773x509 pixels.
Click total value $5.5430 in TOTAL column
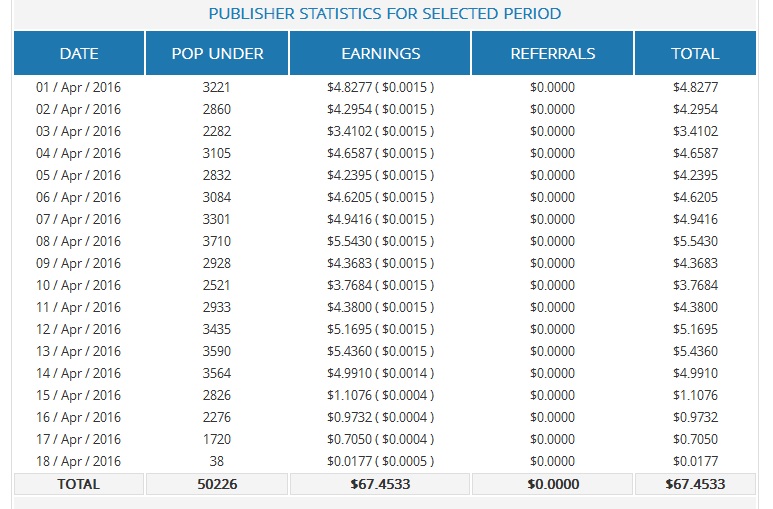(695, 241)
